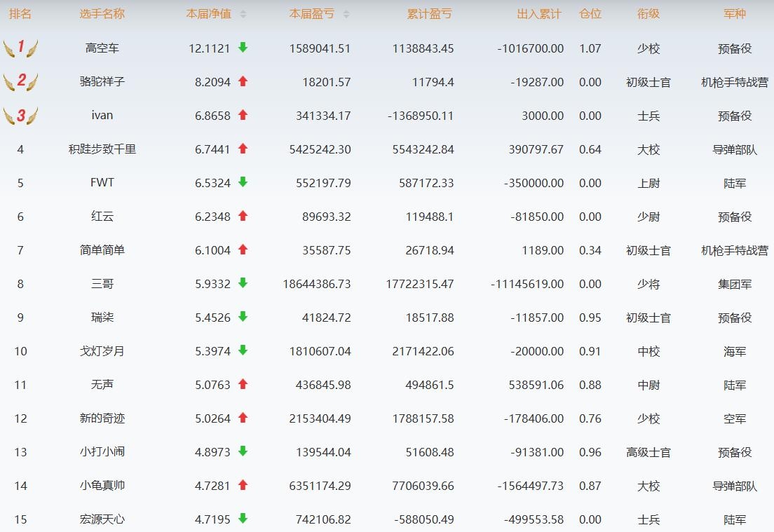This screenshot has width=774, height=532.
Task: Open the player named ivan
Action: tap(102, 116)
